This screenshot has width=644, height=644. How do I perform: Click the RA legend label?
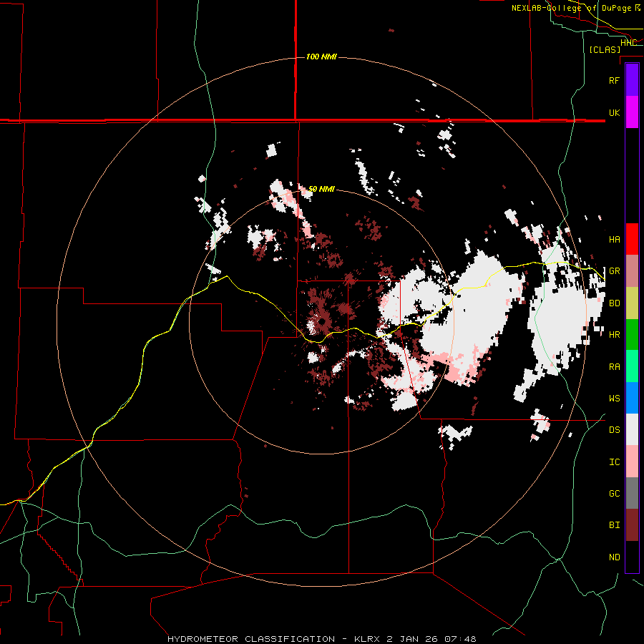click(x=614, y=367)
